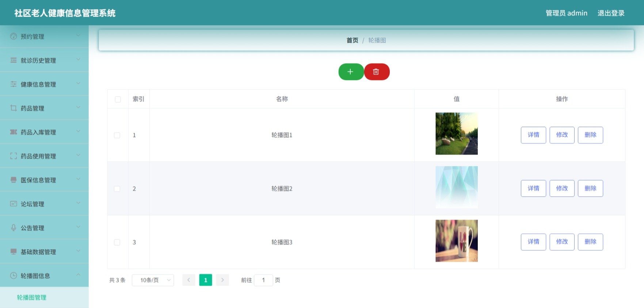Image resolution: width=644 pixels, height=308 pixels.
Task: Click the 管理员 admin label
Action: pyautogui.click(x=566, y=13)
